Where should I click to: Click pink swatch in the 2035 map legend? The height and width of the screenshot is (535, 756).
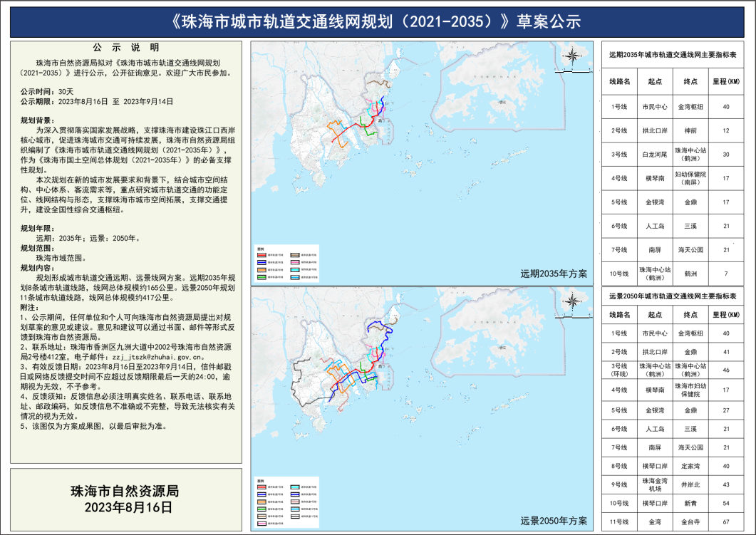pyautogui.click(x=295, y=262)
